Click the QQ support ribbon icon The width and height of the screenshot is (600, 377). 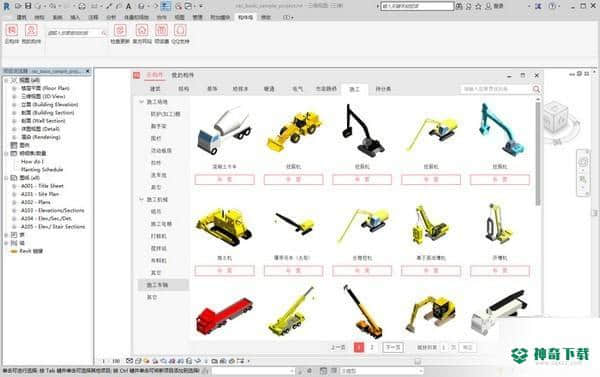[180, 31]
